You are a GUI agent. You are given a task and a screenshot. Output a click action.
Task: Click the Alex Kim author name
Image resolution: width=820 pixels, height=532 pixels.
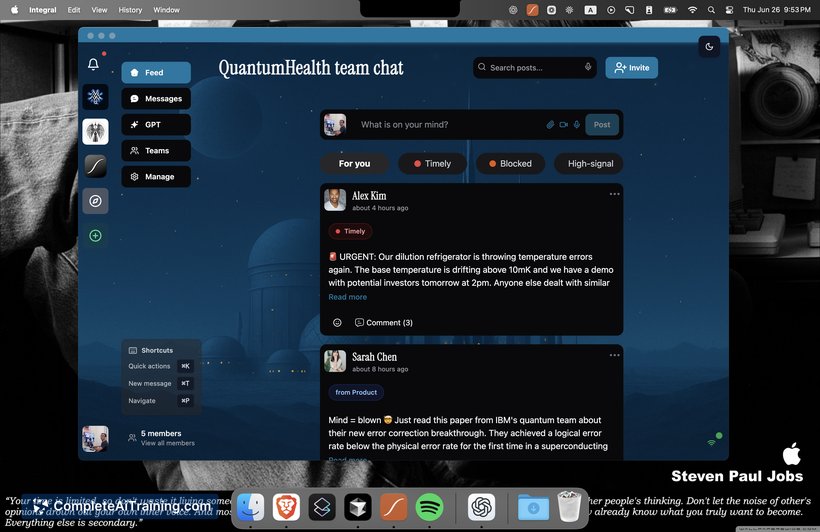pos(369,196)
